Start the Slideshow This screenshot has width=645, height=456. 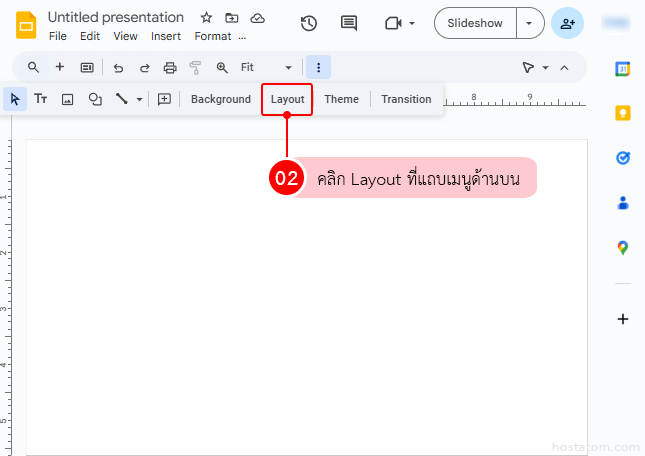coord(475,23)
